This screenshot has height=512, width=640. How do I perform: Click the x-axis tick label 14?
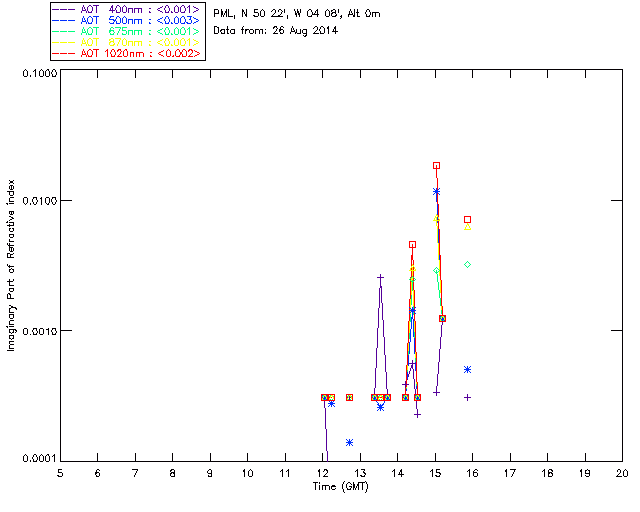coord(398,473)
